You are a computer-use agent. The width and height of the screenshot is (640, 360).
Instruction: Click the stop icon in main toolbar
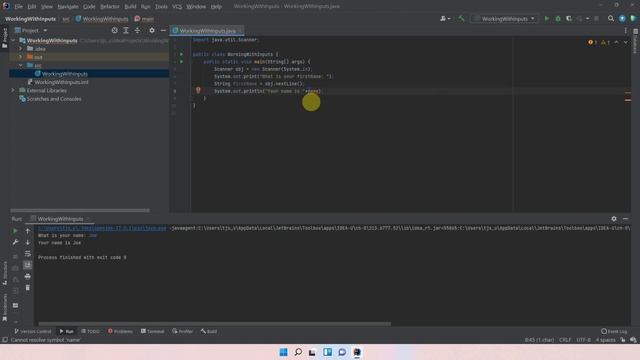coord(596,18)
